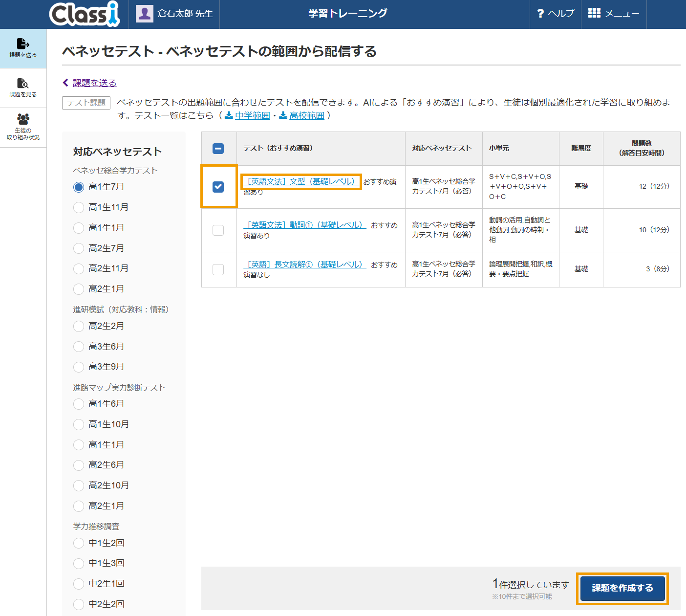Select the 中1生3回 radio button
Viewport: 686px width, 616px height.
[79, 563]
